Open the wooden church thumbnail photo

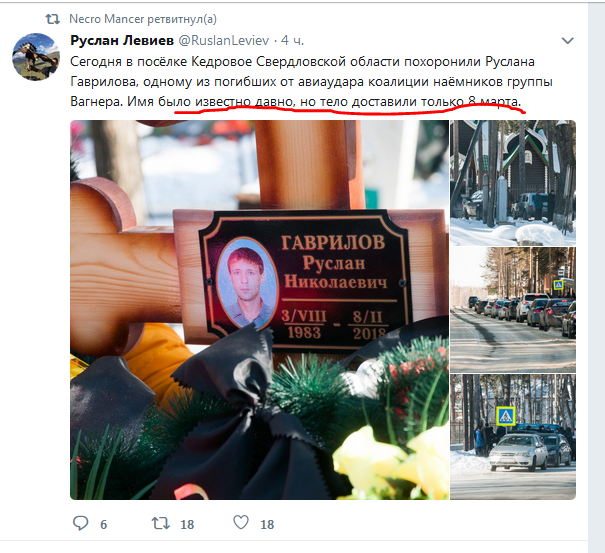click(x=513, y=183)
